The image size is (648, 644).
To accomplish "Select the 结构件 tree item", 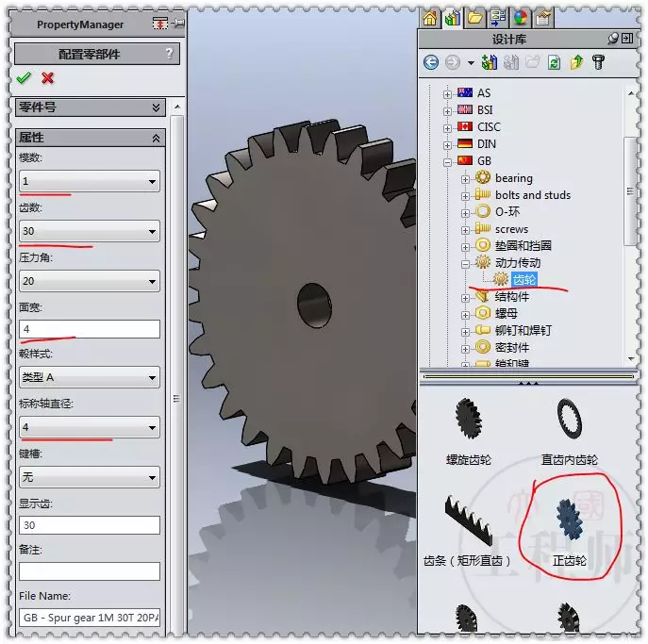I will coord(511,297).
